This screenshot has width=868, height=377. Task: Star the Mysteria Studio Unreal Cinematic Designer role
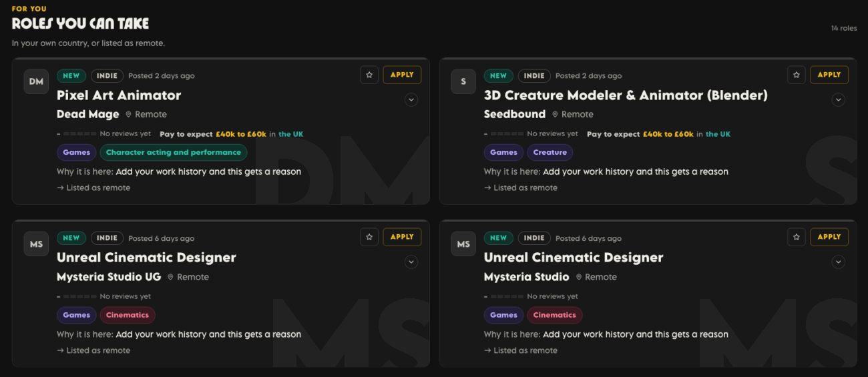pyautogui.click(x=797, y=237)
